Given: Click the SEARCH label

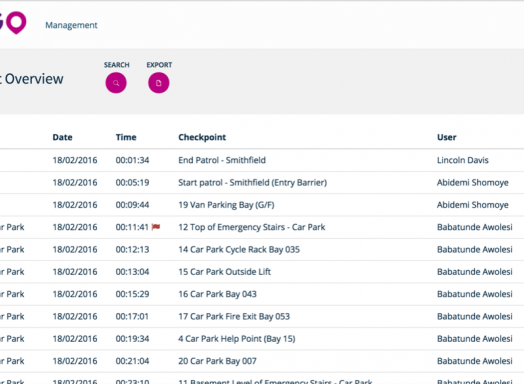Looking at the screenshot, I should pyautogui.click(x=116, y=65).
